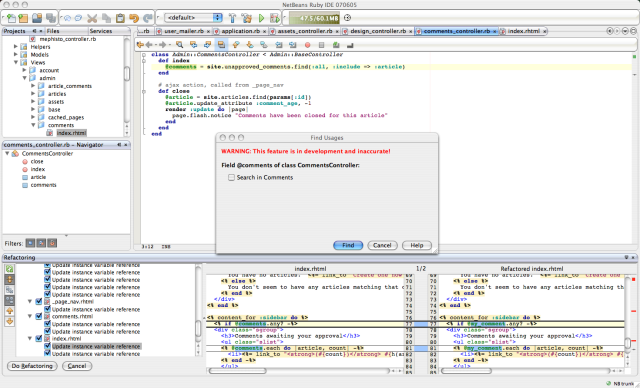Viewport: 640px width, 388px height.
Task: Uncheck the _page_nav.rhtml refactoring checkbox
Action: pos(39,302)
